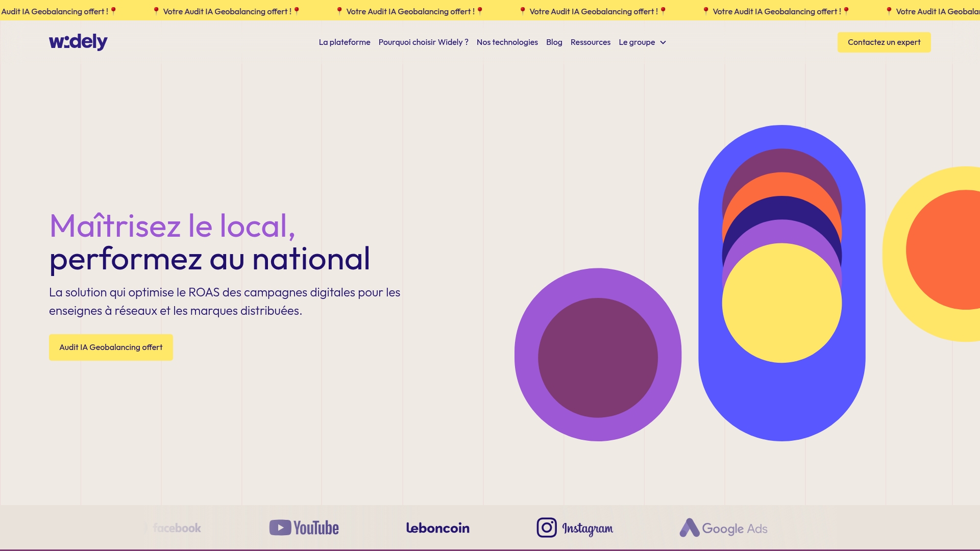The image size is (980, 551).
Task: Click the Widely logo
Action: (x=78, y=42)
